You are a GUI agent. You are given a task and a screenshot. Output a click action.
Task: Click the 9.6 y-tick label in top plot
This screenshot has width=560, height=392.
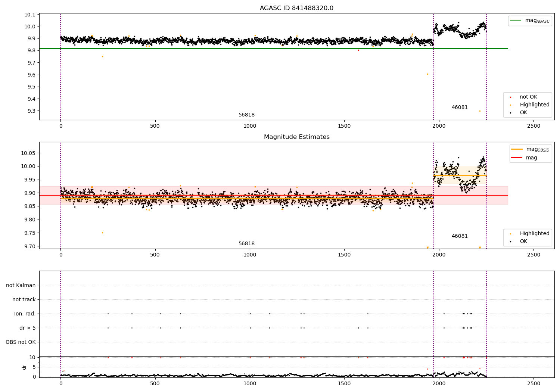[31, 75]
